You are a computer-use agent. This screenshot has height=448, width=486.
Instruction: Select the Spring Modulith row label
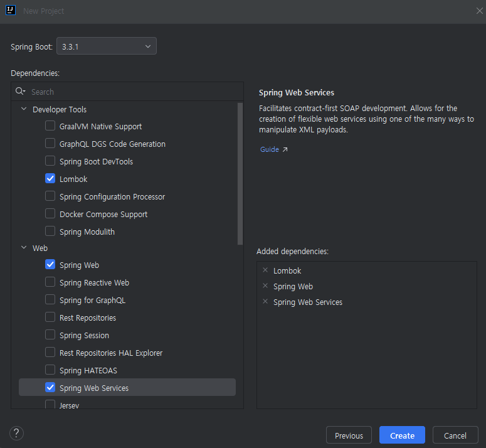point(87,232)
